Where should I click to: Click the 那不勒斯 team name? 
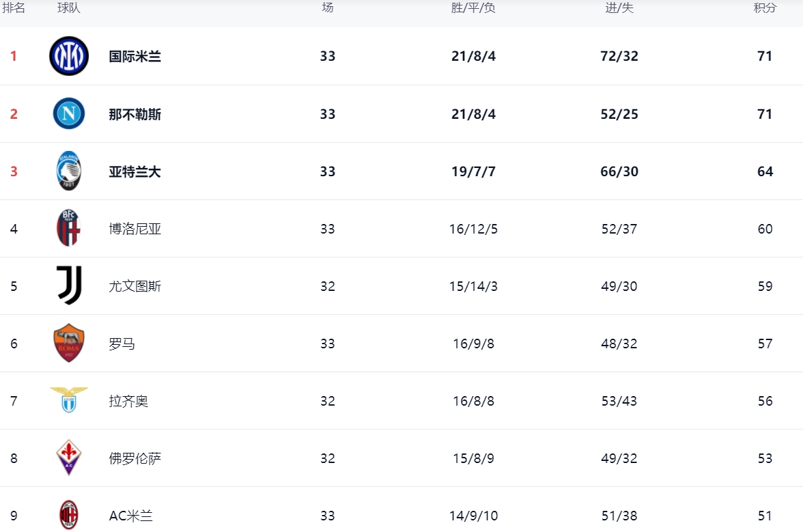tap(135, 114)
